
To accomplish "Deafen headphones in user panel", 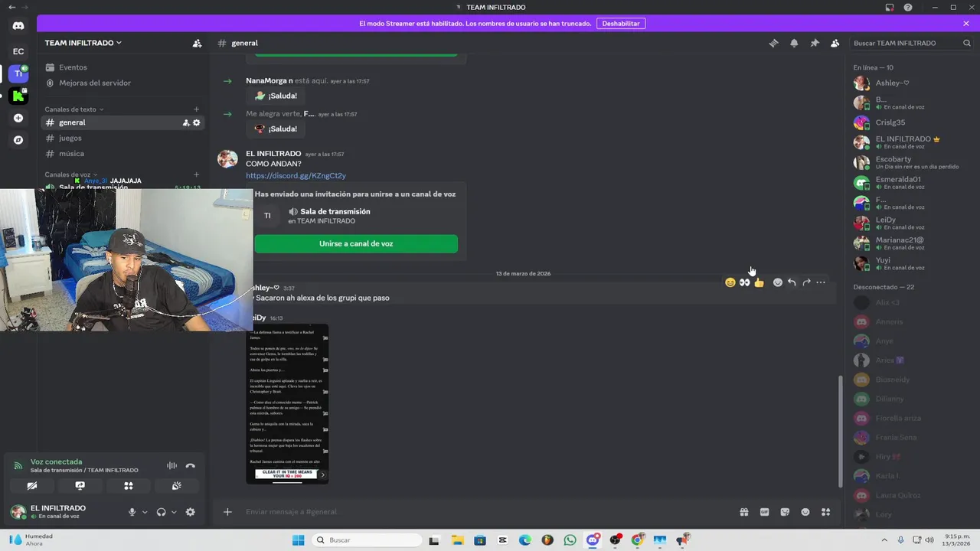I will click(162, 512).
